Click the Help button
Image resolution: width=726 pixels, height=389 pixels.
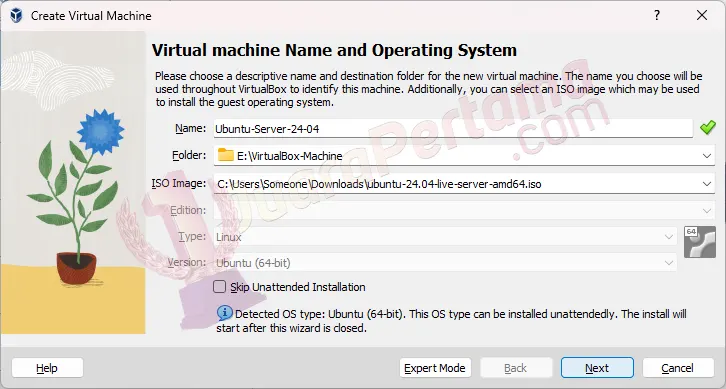click(x=47, y=368)
